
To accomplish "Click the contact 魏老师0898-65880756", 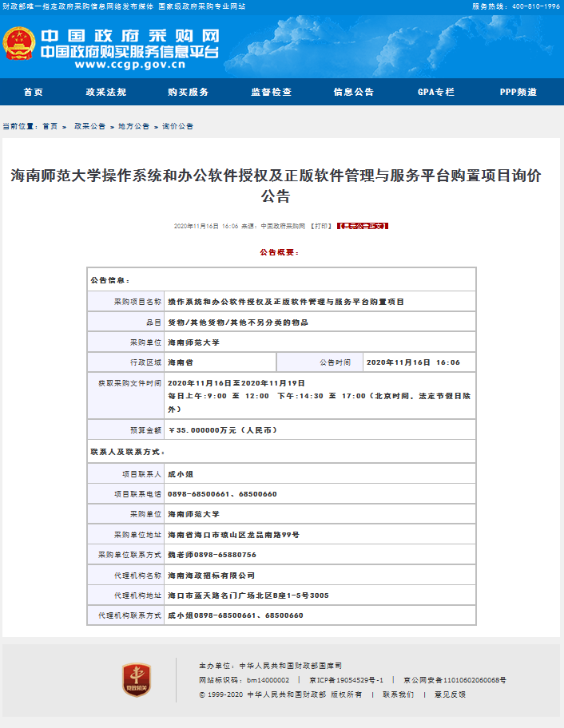I will 212,555.
